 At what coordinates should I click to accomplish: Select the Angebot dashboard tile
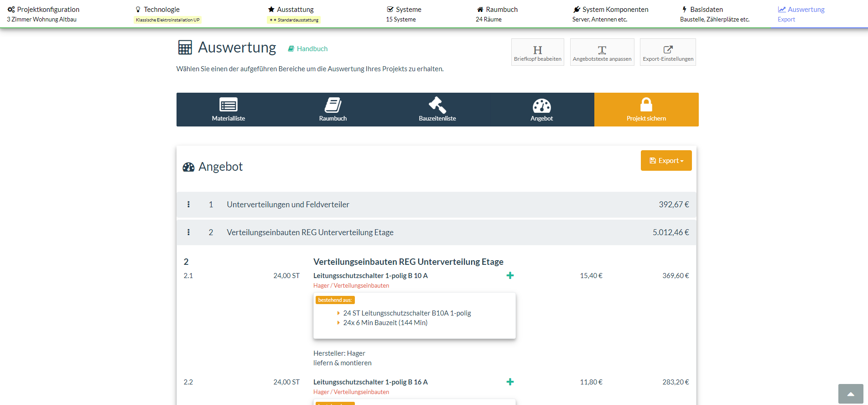click(x=541, y=110)
